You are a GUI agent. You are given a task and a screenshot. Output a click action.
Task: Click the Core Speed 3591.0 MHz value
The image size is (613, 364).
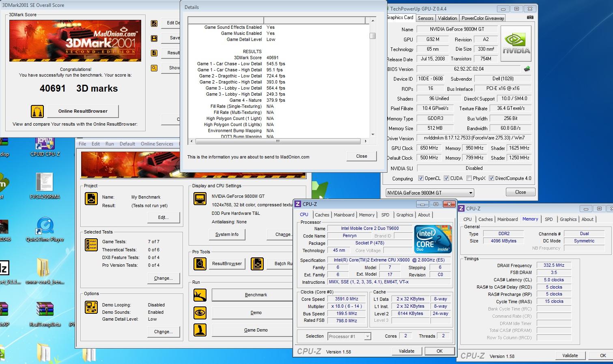(346, 299)
